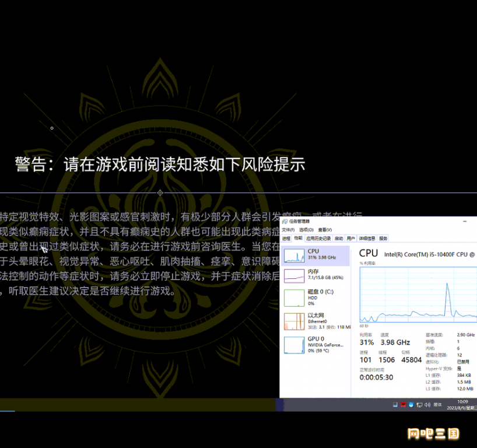Screen dimensions: 477x448
Task: Open the taskbar clock showing 10:09
Action: (x=462, y=405)
